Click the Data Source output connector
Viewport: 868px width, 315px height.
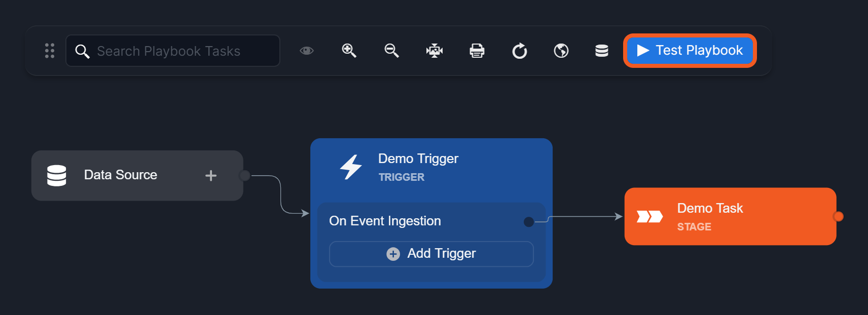click(244, 176)
